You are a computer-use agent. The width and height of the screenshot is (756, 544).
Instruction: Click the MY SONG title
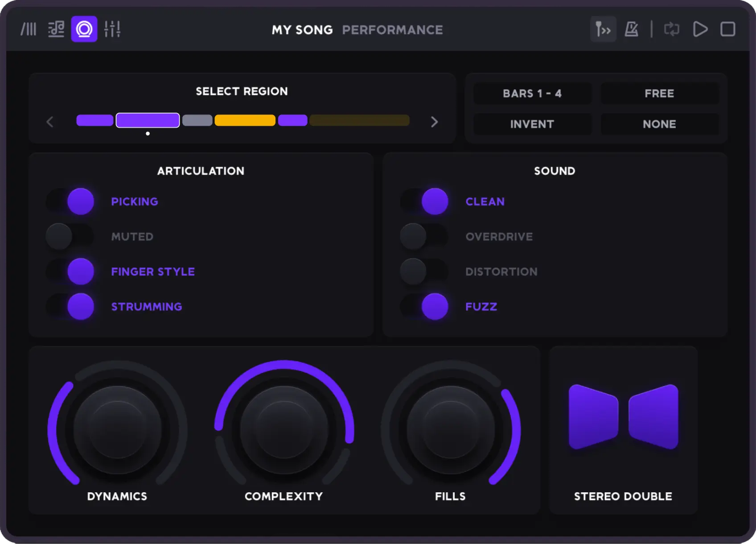[302, 30]
